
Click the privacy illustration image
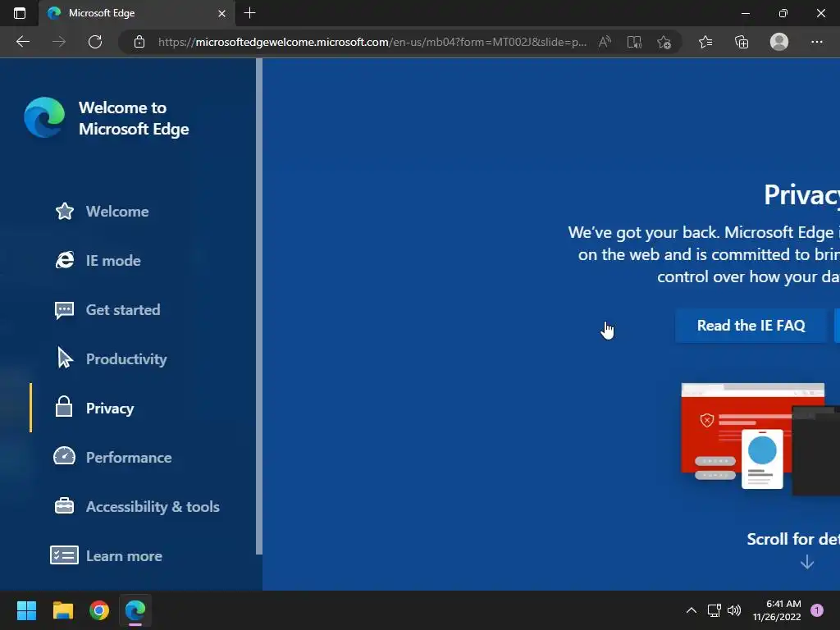coord(760,438)
